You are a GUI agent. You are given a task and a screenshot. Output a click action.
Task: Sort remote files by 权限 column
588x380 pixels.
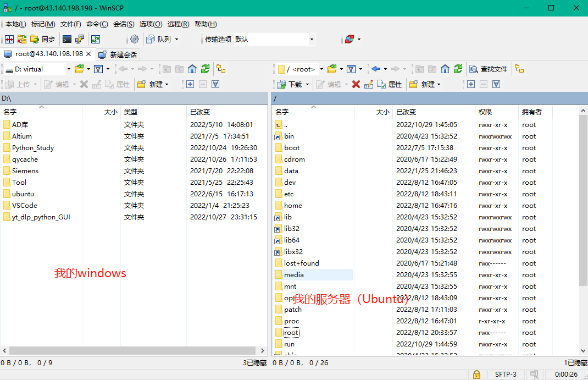point(496,112)
